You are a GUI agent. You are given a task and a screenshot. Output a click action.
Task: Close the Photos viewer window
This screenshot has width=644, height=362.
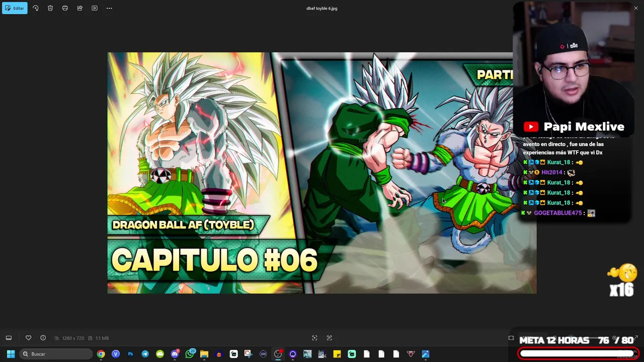point(635,8)
